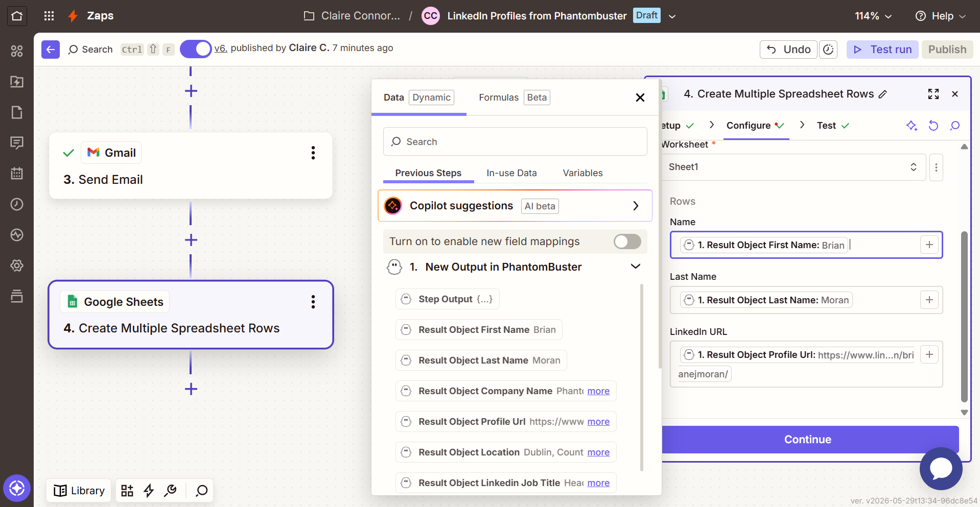The width and height of the screenshot is (980, 507).
Task: Click Test run button
Action: [x=882, y=50]
